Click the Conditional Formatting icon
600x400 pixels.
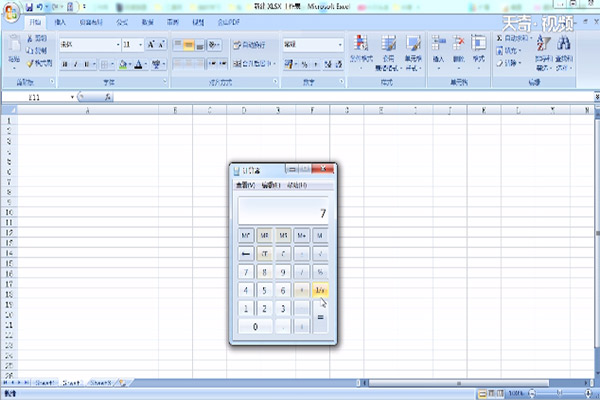360,48
